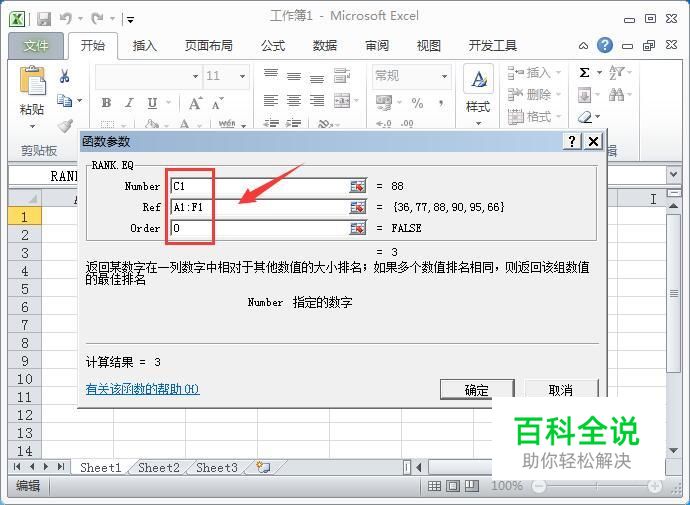Open the font name dropdown
The width and height of the screenshot is (690, 505).
tap(195, 76)
